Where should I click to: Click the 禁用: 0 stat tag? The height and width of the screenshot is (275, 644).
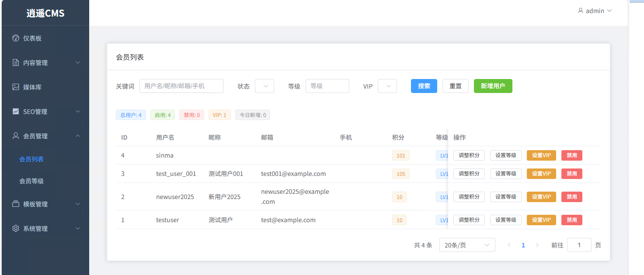point(191,115)
